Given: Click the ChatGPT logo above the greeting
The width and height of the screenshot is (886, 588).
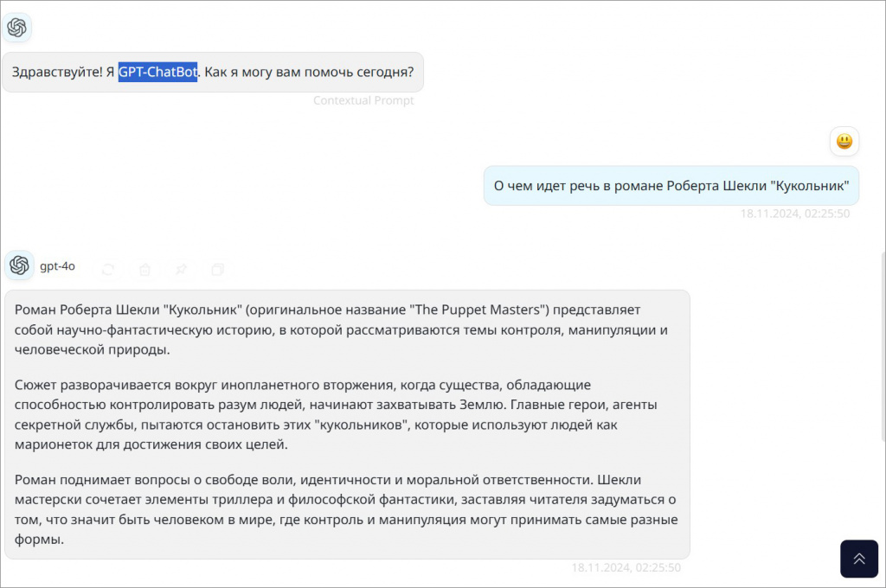Looking at the screenshot, I should pyautogui.click(x=17, y=28).
